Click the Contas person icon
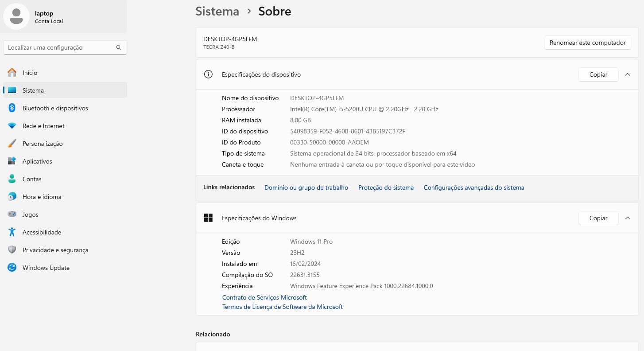 12,179
